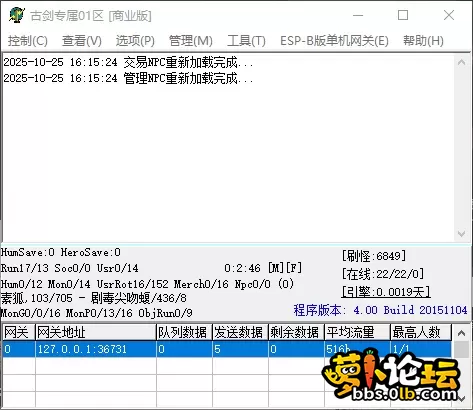Click the 队列数据 column header
The height and width of the screenshot is (410, 473).
coord(184,332)
